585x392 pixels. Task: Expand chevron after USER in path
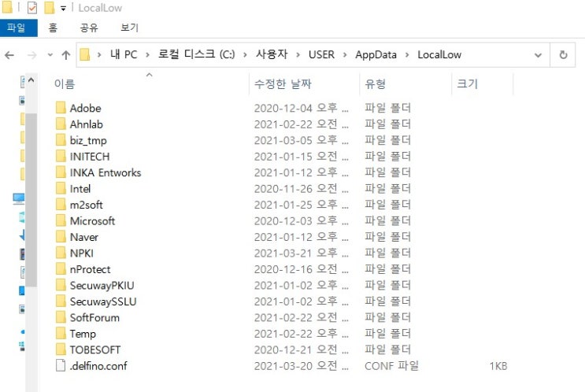[x=345, y=55]
